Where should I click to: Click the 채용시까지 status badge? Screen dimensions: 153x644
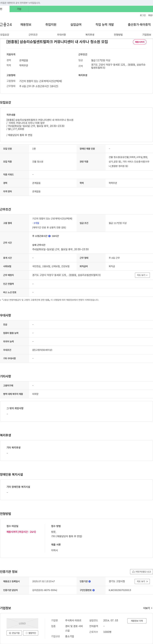pyautogui.click(x=139, y=42)
